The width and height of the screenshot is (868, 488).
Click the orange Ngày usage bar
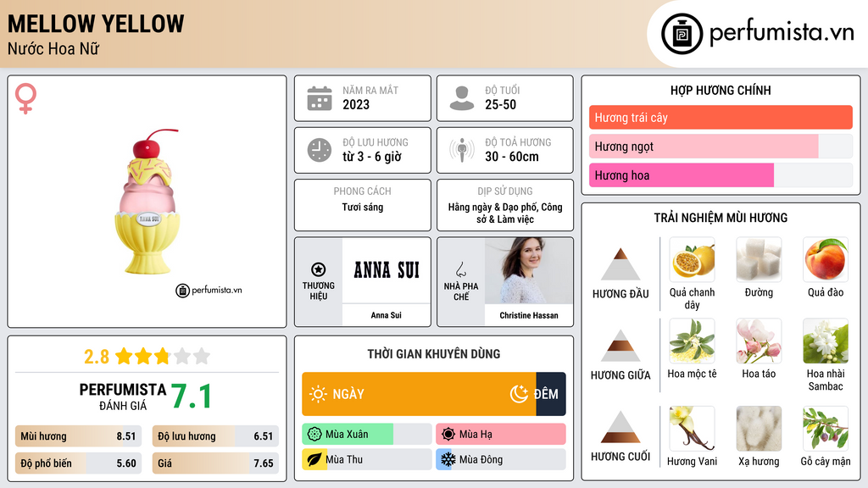[x=419, y=394]
